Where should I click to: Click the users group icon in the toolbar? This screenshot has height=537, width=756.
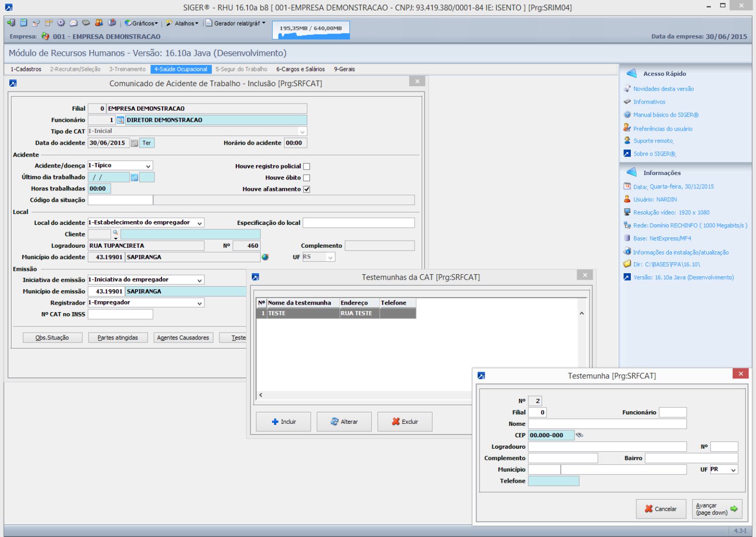[99, 23]
